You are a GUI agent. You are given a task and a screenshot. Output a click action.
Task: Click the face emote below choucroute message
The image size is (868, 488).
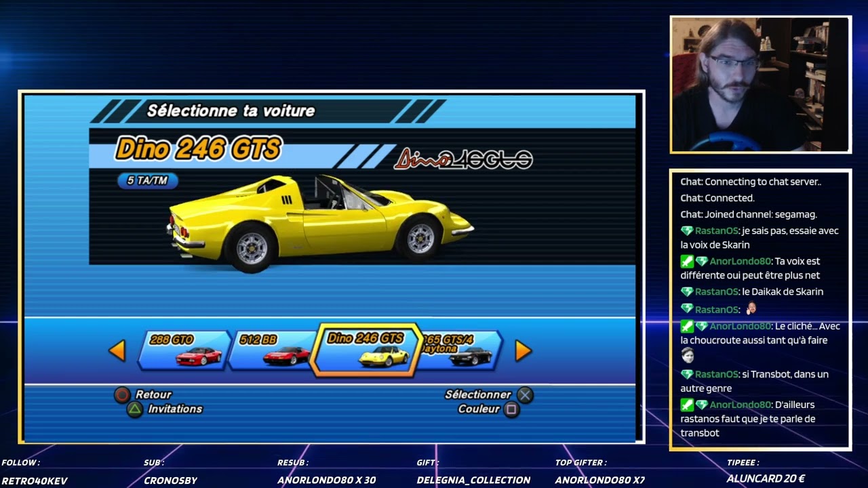pyautogui.click(x=688, y=356)
